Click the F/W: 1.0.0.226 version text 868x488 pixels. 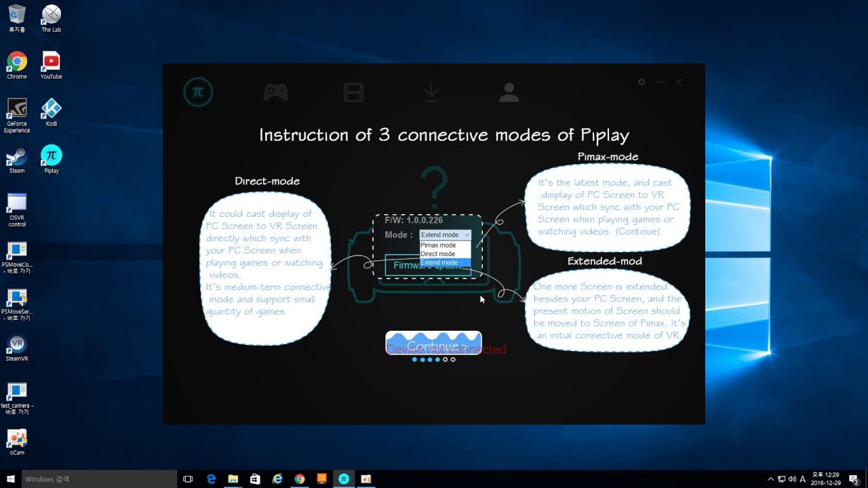pos(414,220)
